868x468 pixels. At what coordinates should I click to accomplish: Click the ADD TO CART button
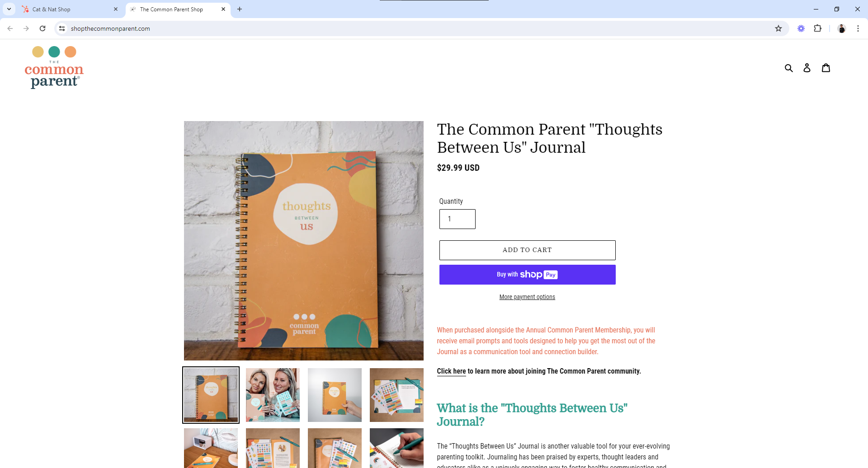click(x=528, y=250)
